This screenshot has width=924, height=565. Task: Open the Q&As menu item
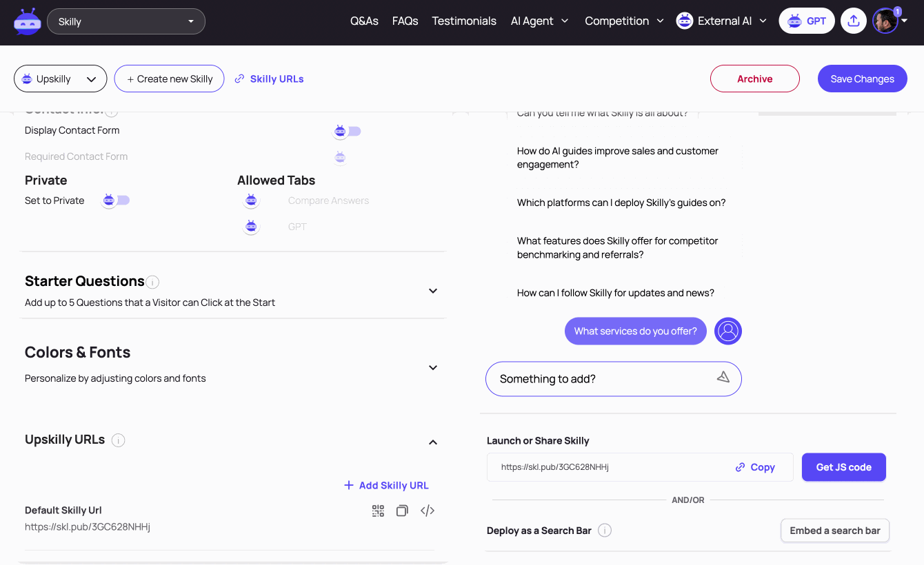(x=364, y=21)
